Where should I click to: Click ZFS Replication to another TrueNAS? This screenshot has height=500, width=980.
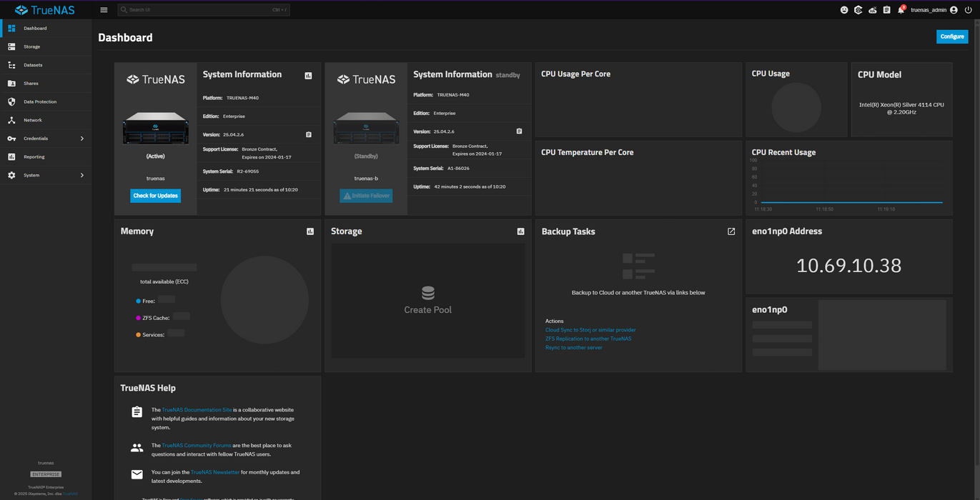click(x=588, y=339)
